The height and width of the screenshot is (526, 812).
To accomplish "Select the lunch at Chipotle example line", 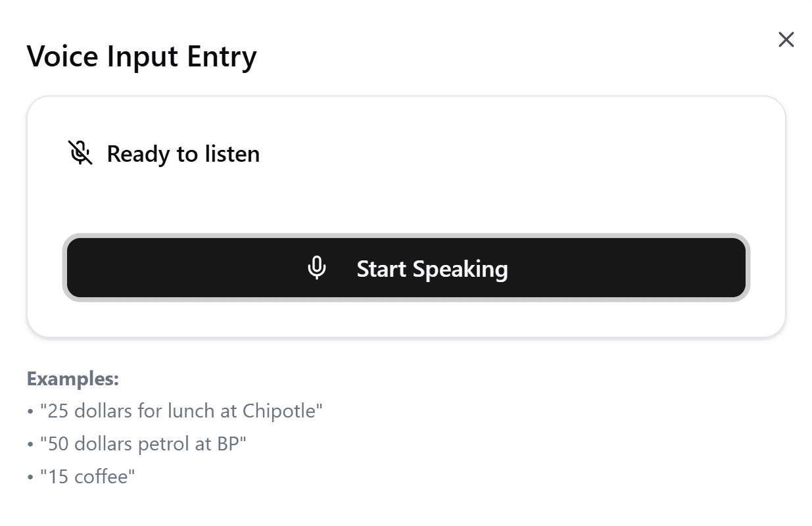I will coord(181,411).
